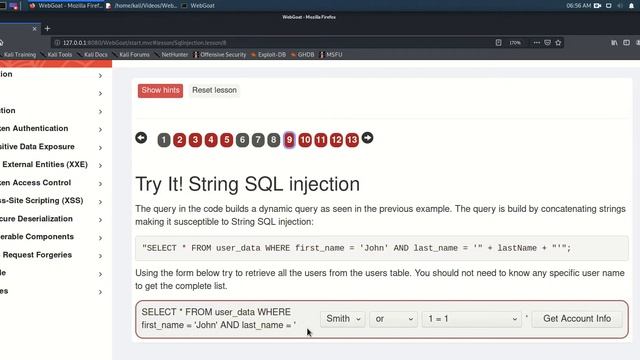Image resolution: width=640 pixels, height=360 pixels.
Task: Expand the Data Exposure sidebar category
Action: coord(51,147)
